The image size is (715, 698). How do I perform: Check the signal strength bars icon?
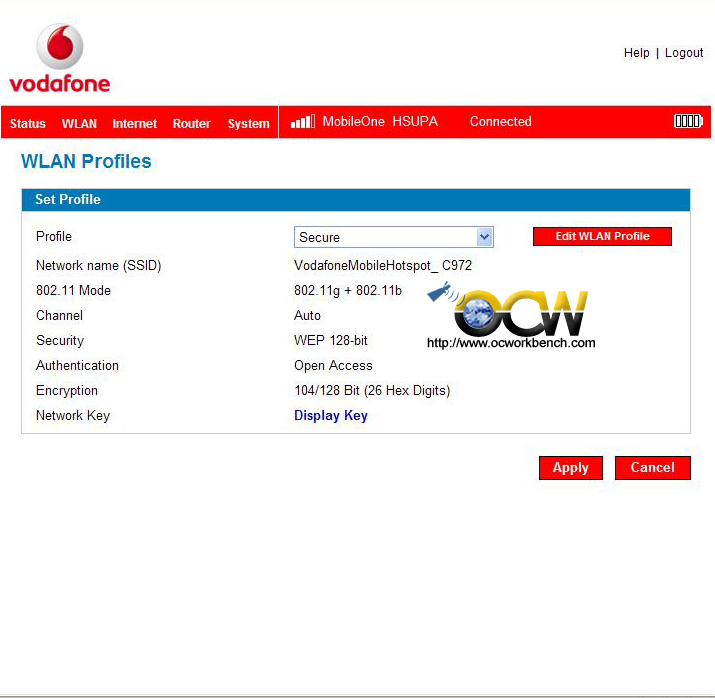point(303,122)
